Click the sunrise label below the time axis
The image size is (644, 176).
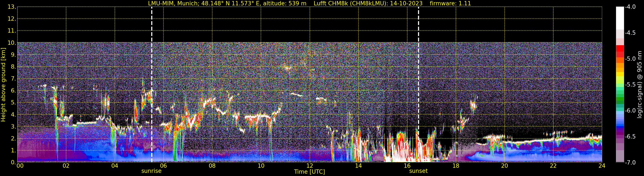151,171
